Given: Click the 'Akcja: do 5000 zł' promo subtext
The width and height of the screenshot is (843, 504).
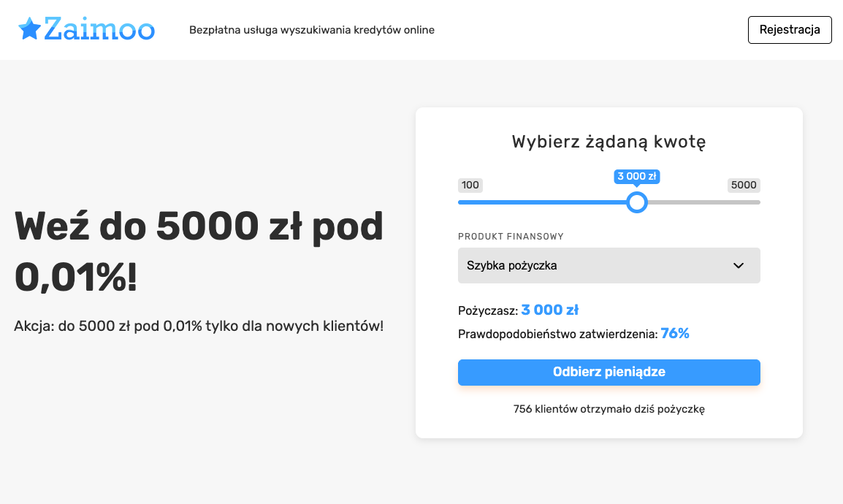Looking at the screenshot, I should (x=199, y=326).
